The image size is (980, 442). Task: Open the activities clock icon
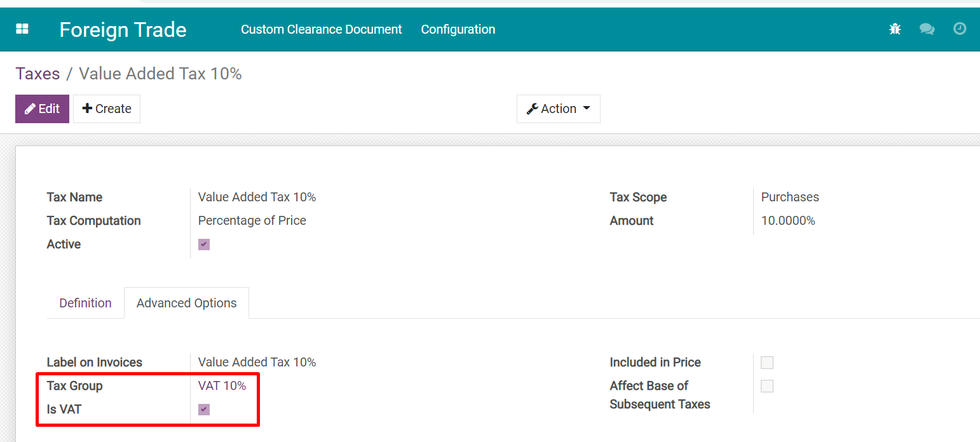tap(960, 29)
